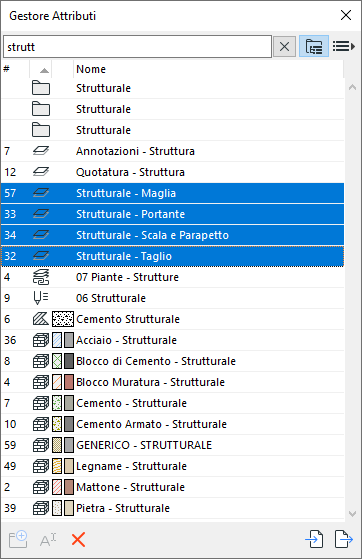Click the rename attribute icon

48,540
